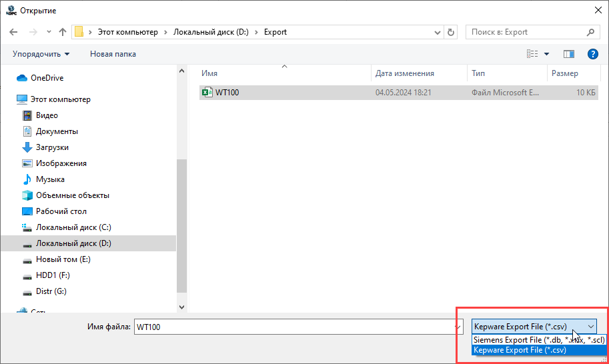Create a folder with 'Новая папка'

pos(113,54)
